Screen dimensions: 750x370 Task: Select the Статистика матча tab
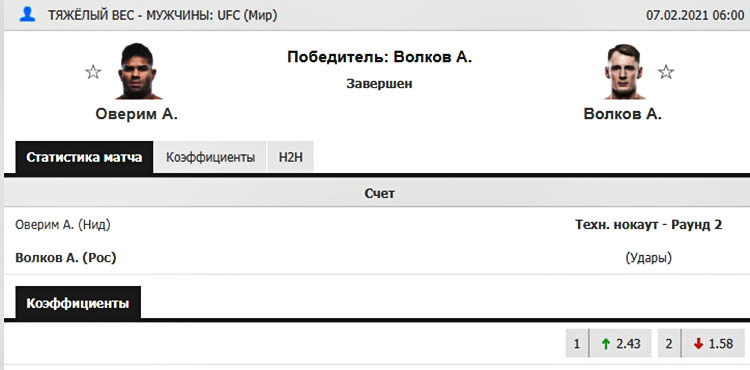[x=84, y=157]
